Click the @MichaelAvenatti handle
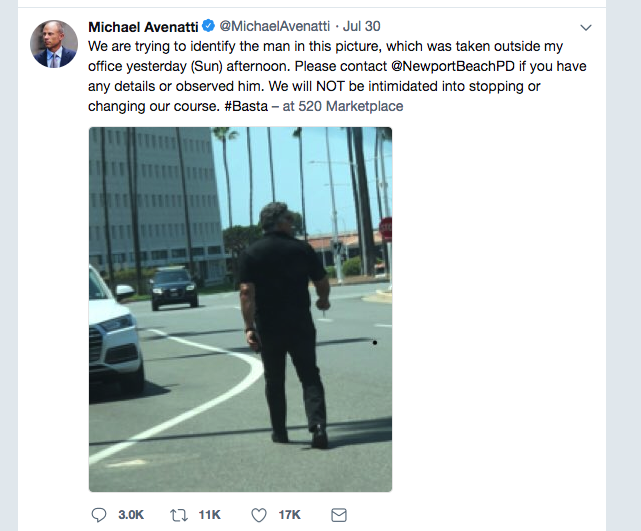This screenshot has height=531, width=641. pyautogui.click(x=275, y=26)
